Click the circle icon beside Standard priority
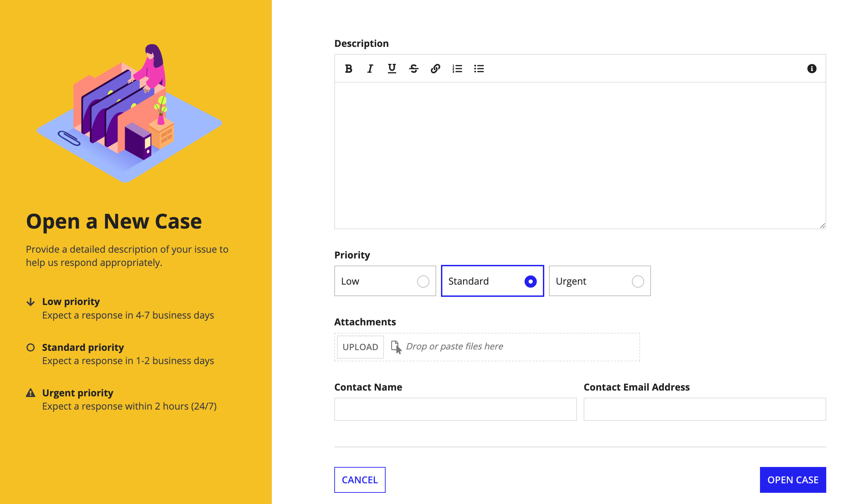Image resolution: width=867 pixels, height=504 pixels. point(31,347)
